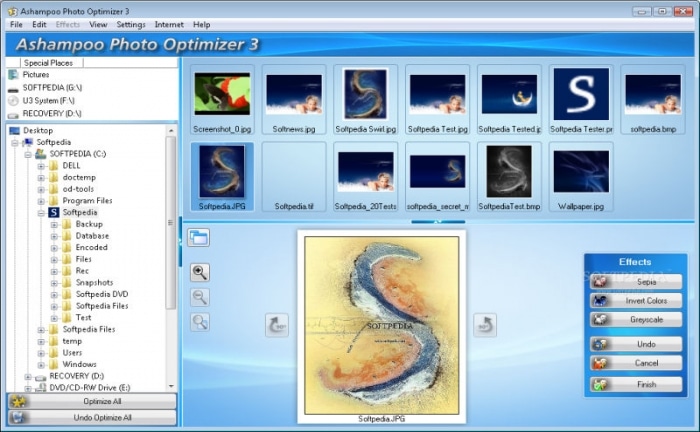Open the File menu
The height and width of the screenshot is (432, 700).
point(16,25)
